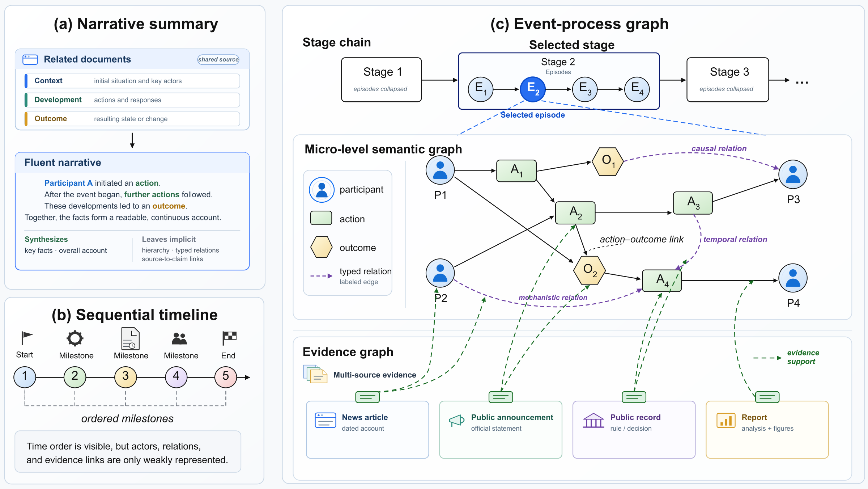868x489 pixels.
Task: Click the checkered End flag icon
Action: click(x=229, y=338)
